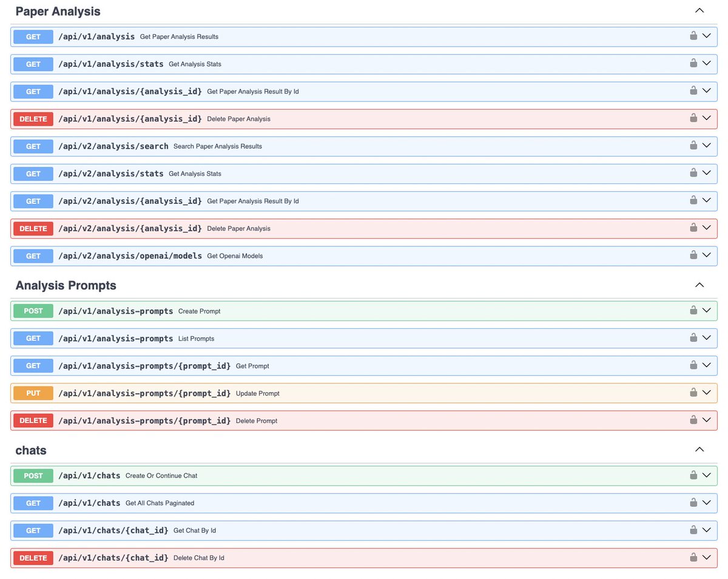Image resolution: width=728 pixels, height=579 pixels.
Task: Open the /api/v2/analysis/openai/models endpoint path
Action: point(130,256)
